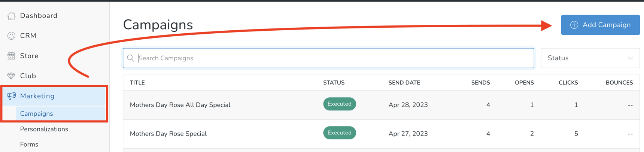Image resolution: width=644 pixels, height=152 pixels.
Task: Go to Personalizations in the sidebar
Action: pyautogui.click(x=44, y=129)
